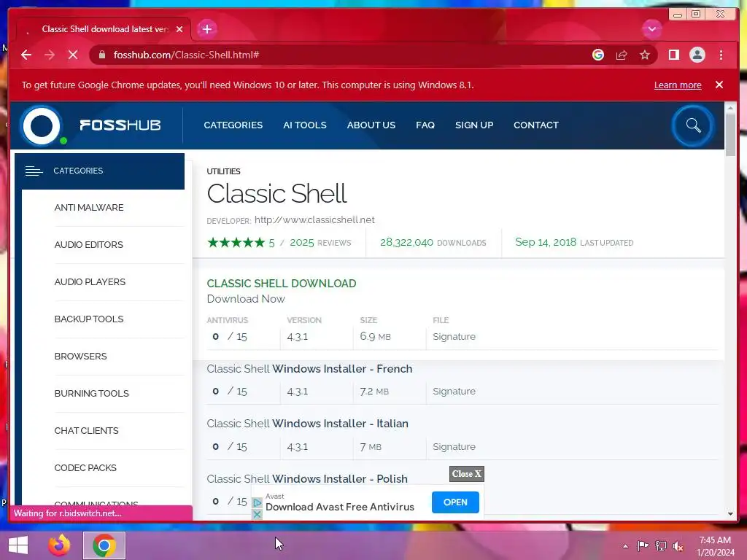Open the AUDIO PLAYERS category
The width and height of the screenshot is (747, 560).
point(90,281)
